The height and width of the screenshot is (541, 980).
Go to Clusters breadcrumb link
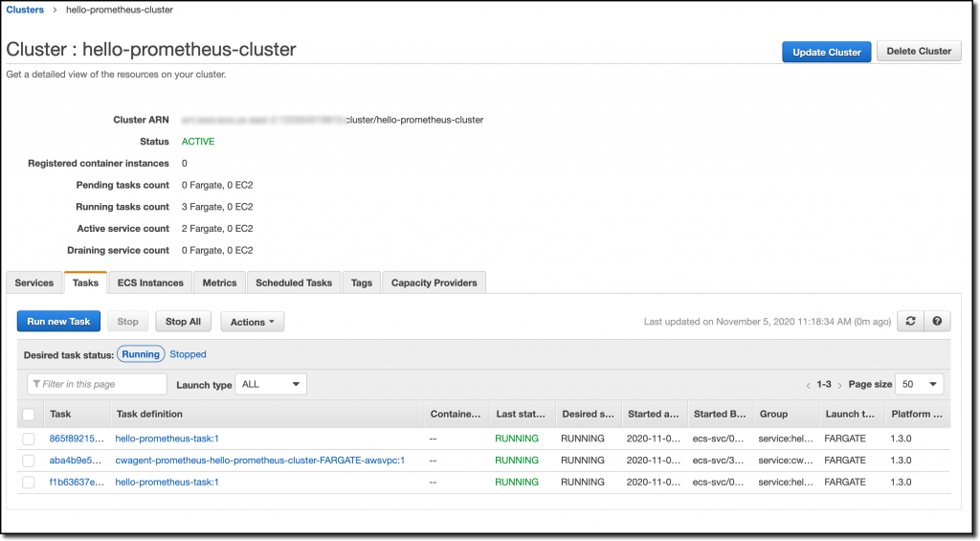pos(25,10)
